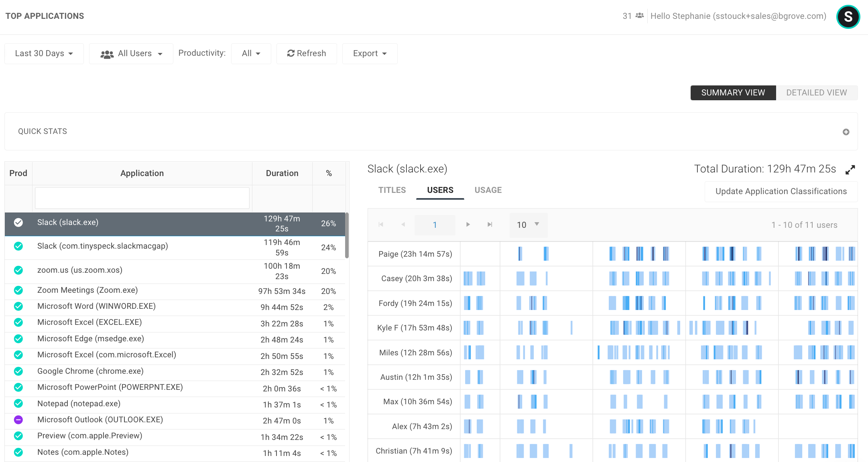This screenshot has height=462, width=868.
Task: Sort by Application column header
Action: [142, 173]
